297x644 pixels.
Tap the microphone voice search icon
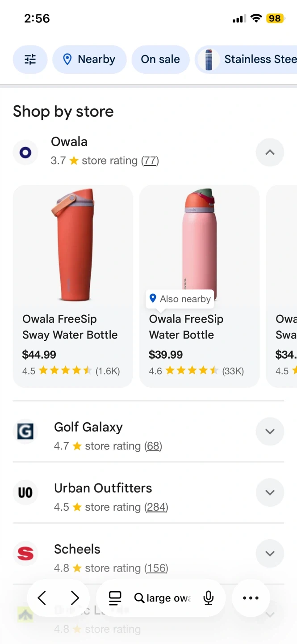[208, 598]
